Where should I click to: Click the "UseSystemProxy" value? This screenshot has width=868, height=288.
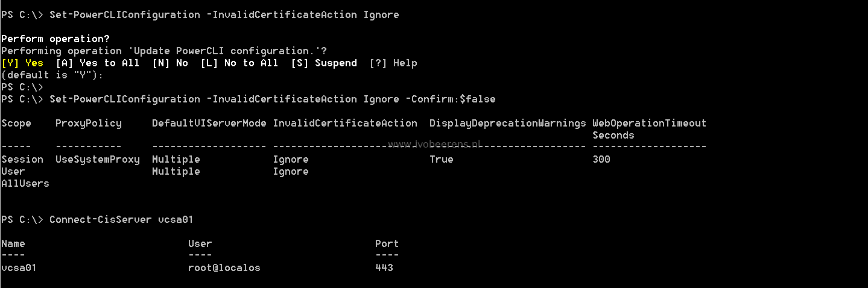[98, 159]
